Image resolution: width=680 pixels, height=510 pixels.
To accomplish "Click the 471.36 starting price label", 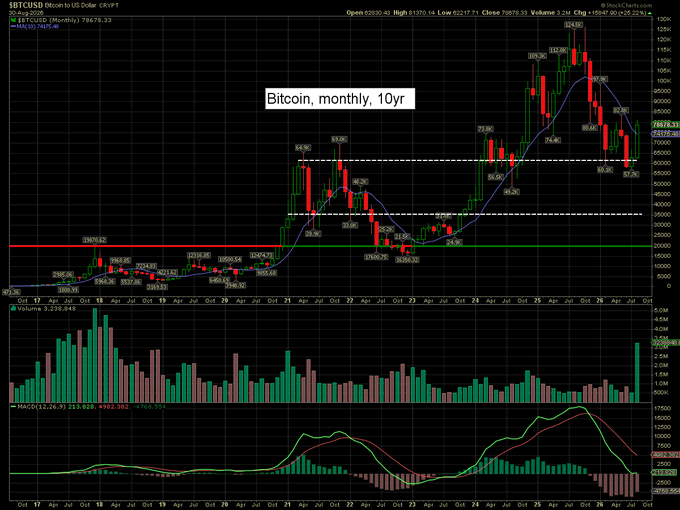I will tap(11, 292).
